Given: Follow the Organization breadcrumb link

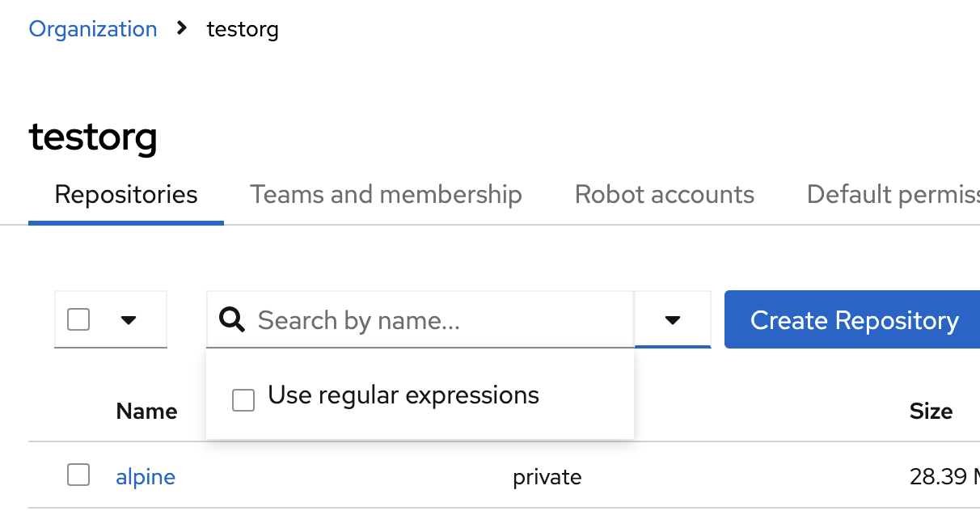Looking at the screenshot, I should [x=93, y=29].
